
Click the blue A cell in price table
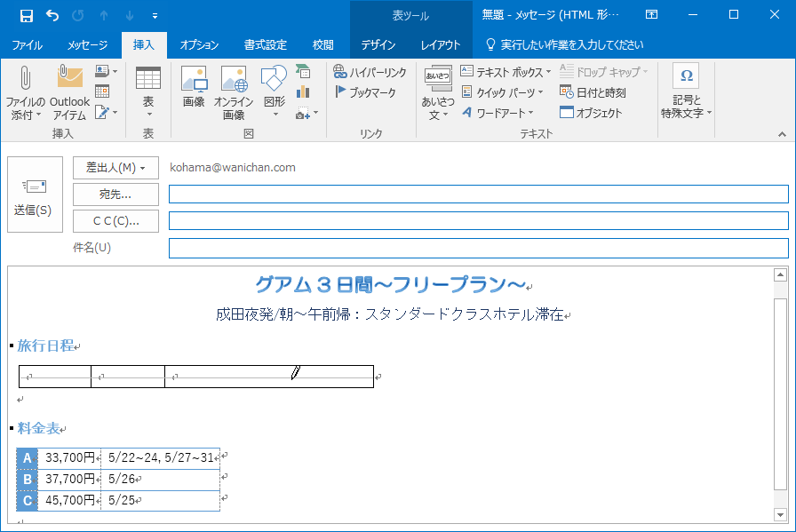(28, 458)
